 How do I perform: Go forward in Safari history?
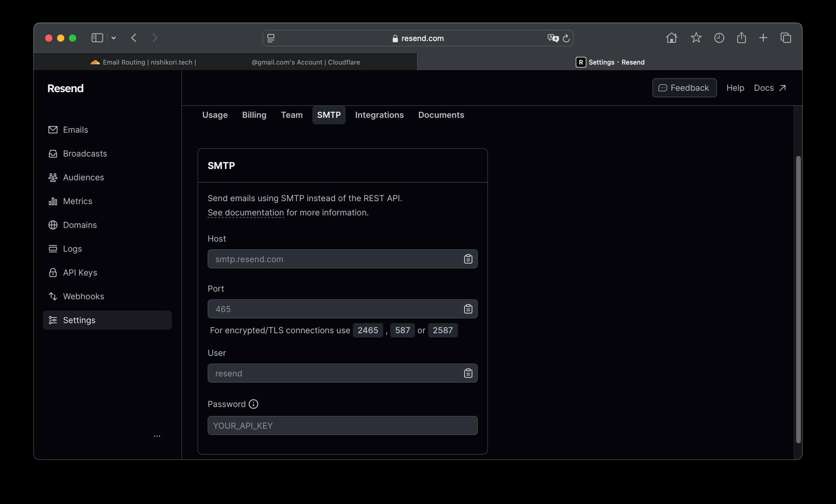(x=155, y=38)
